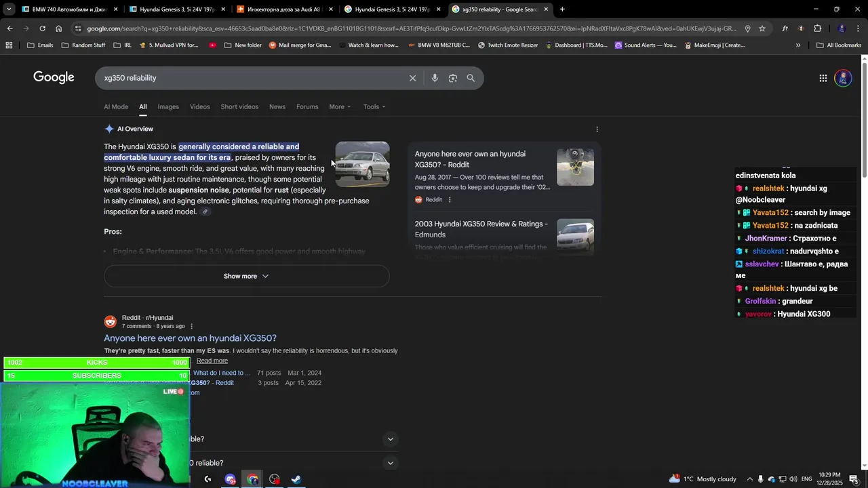Go to Chrome home page
Viewport: 868px width, 488px height.
tap(58, 28)
